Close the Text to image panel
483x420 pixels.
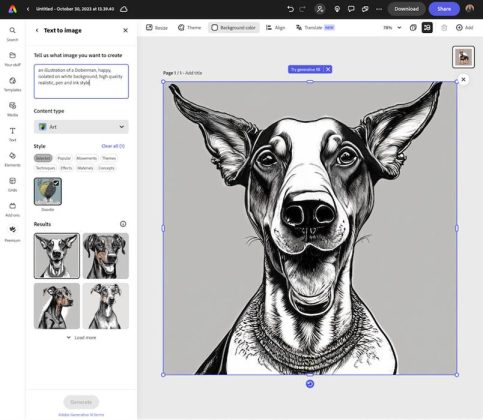[x=125, y=30]
